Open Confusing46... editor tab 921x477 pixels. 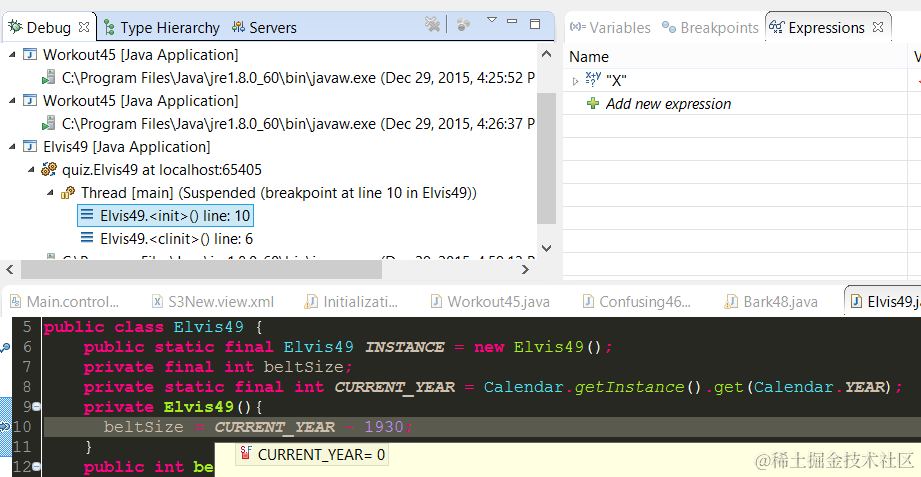tap(637, 301)
